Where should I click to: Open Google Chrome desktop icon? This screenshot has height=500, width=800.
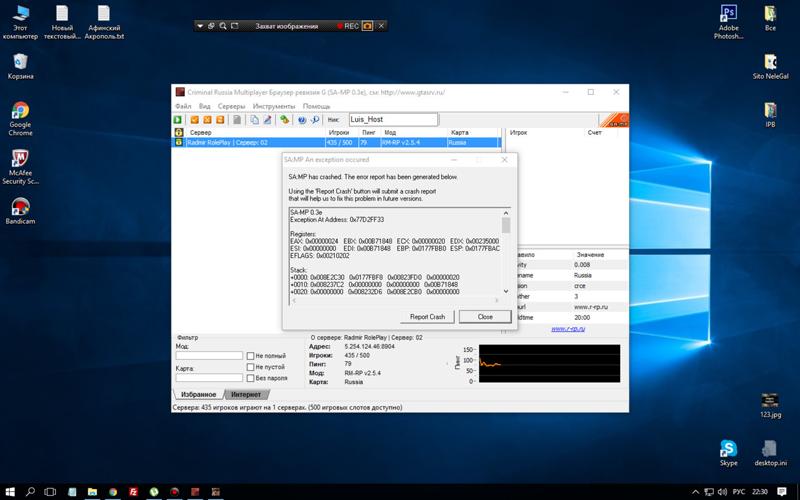20,119
